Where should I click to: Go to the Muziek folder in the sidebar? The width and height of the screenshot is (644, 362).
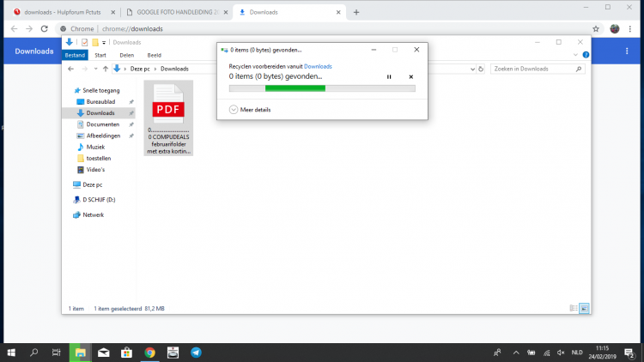point(96,147)
